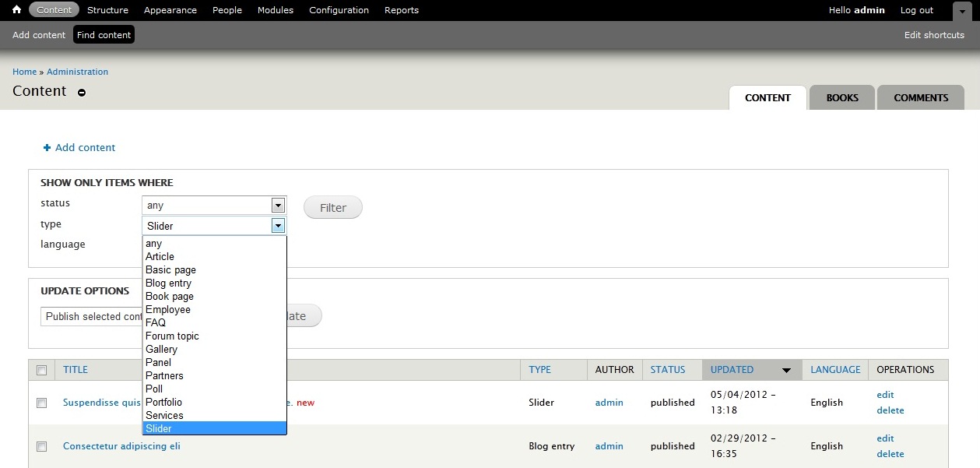Click the Administration breadcrumb link

coord(77,72)
